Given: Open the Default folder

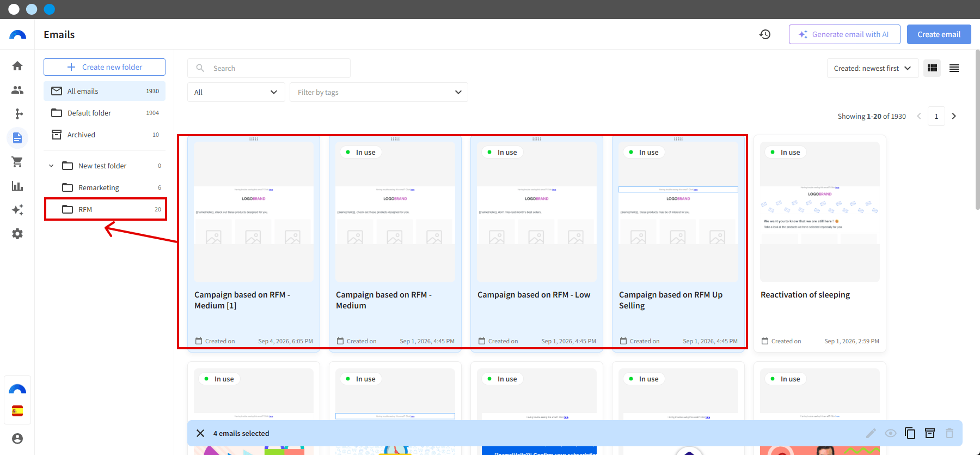Looking at the screenshot, I should (x=105, y=113).
